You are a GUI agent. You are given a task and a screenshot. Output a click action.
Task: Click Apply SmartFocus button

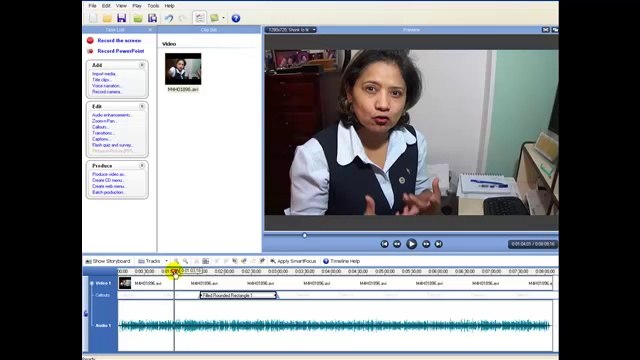[293, 261]
